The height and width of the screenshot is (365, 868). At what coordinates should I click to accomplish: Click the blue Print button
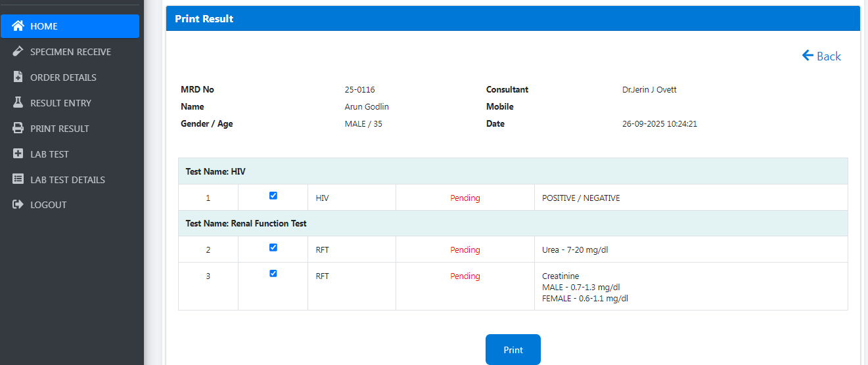[x=513, y=350]
